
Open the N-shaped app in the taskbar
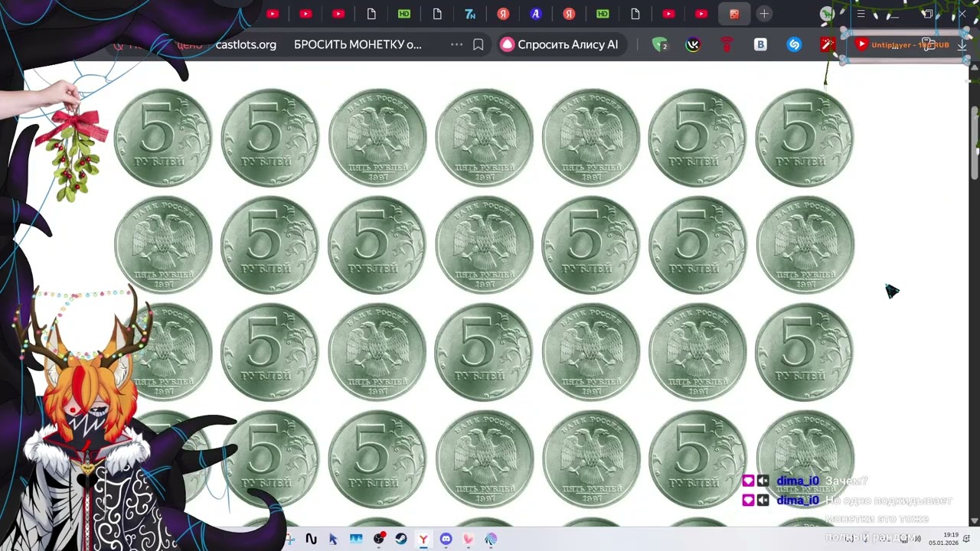[311, 539]
